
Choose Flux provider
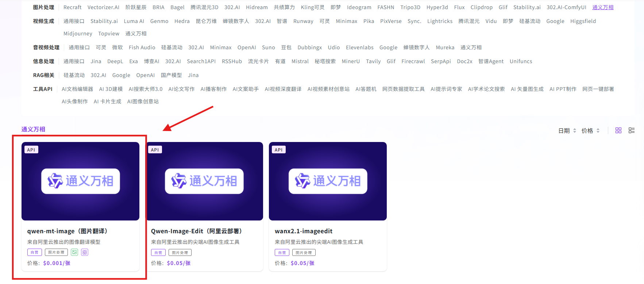click(x=459, y=7)
